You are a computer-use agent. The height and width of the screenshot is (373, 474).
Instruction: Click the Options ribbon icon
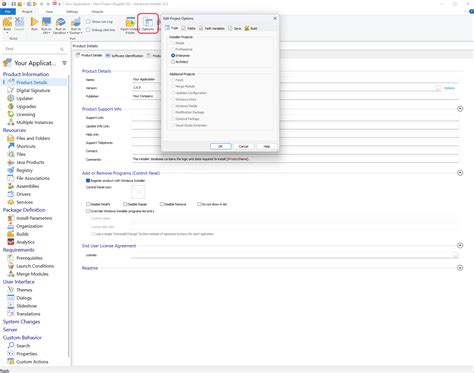(x=148, y=23)
